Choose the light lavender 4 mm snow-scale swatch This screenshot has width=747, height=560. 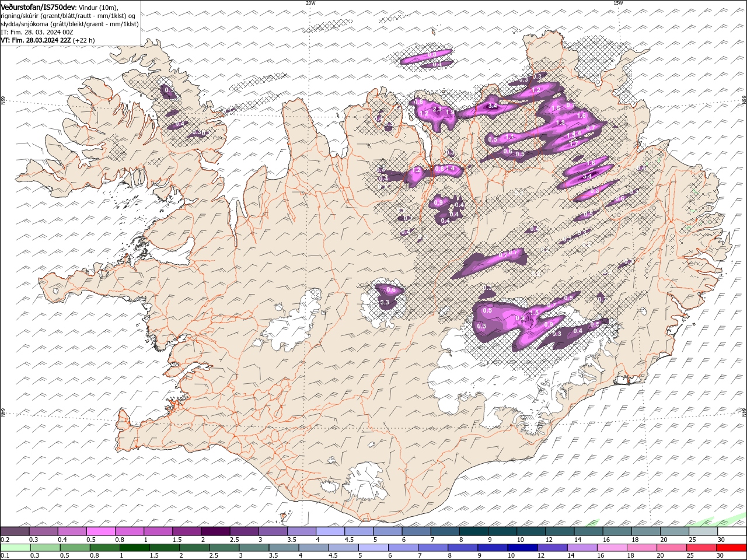click(330, 531)
